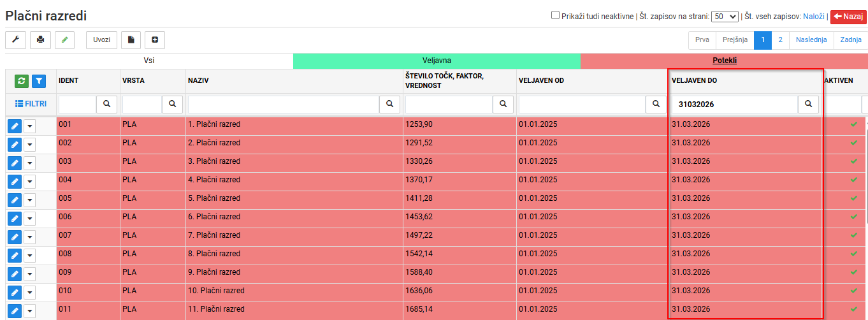Click the add new record plus button
The image size is (868, 320).
click(x=155, y=40)
